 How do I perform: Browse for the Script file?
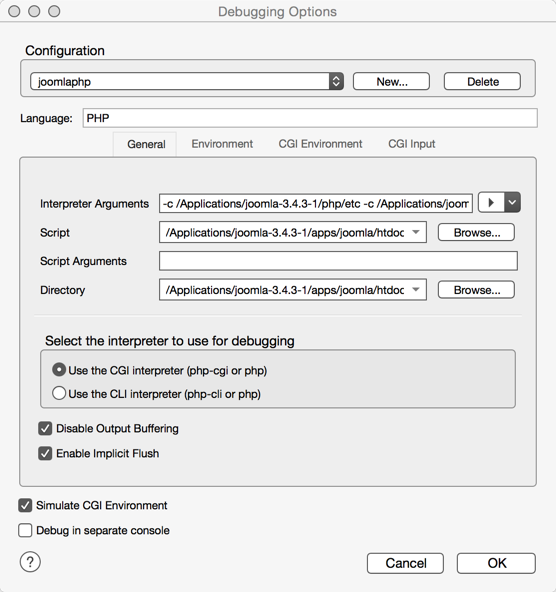476,233
